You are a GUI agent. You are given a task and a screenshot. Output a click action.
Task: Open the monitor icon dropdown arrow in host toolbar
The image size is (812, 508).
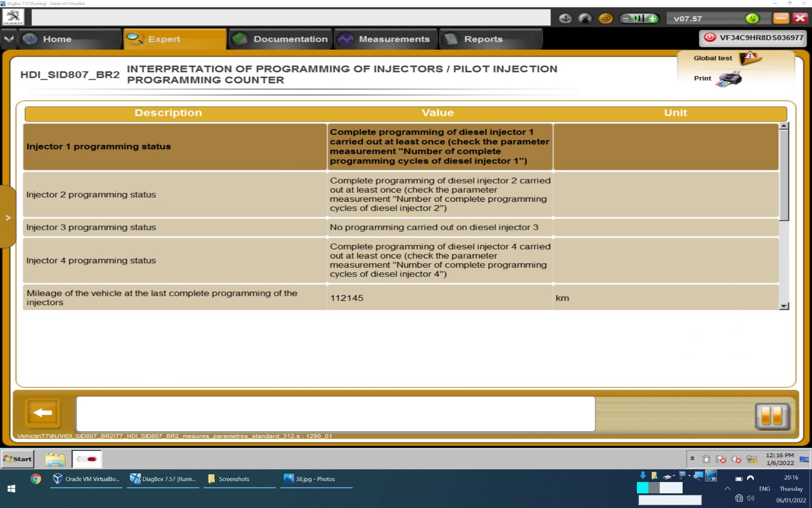coord(689,476)
